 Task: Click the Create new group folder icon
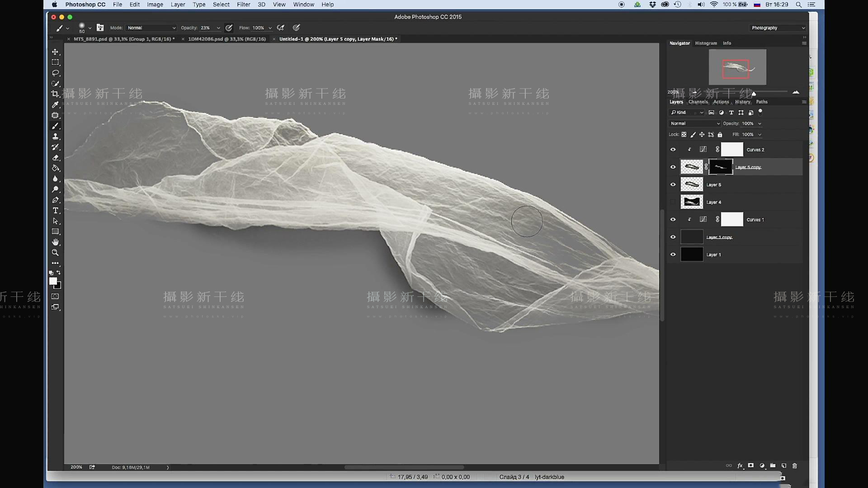pos(773,465)
